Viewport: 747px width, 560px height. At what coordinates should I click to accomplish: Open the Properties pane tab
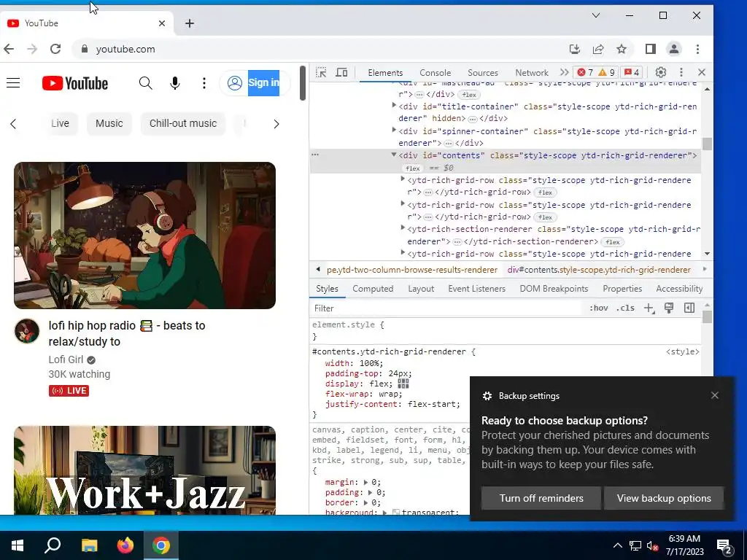click(x=622, y=289)
